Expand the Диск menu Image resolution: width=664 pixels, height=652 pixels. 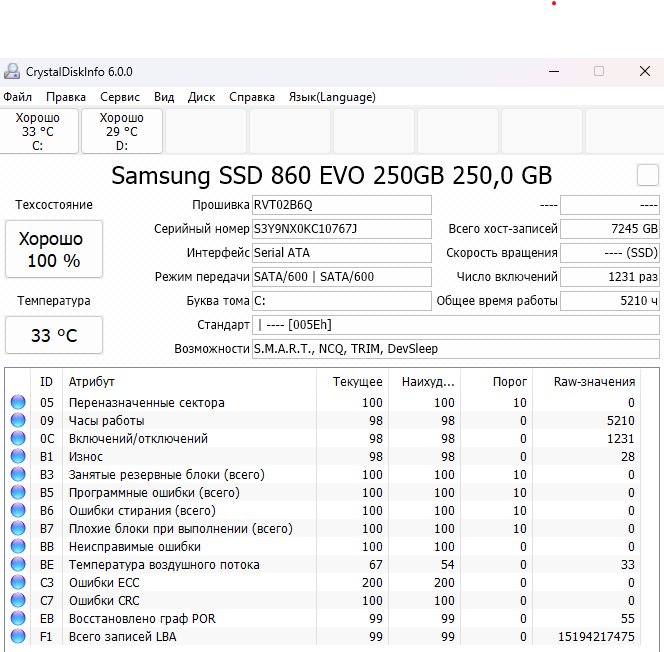(201, 97)
